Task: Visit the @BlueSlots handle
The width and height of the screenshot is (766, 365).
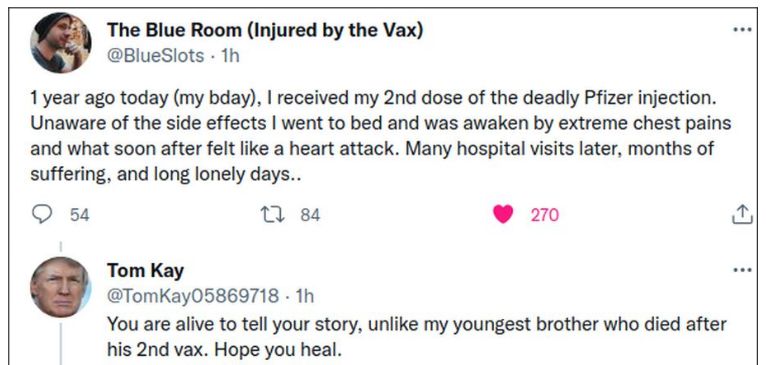Action: [155, 56]
